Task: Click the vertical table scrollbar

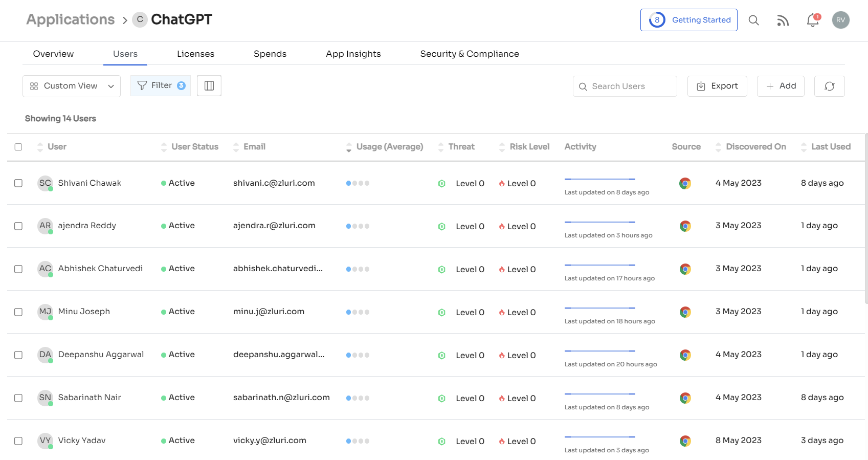Action: [866, 218]
